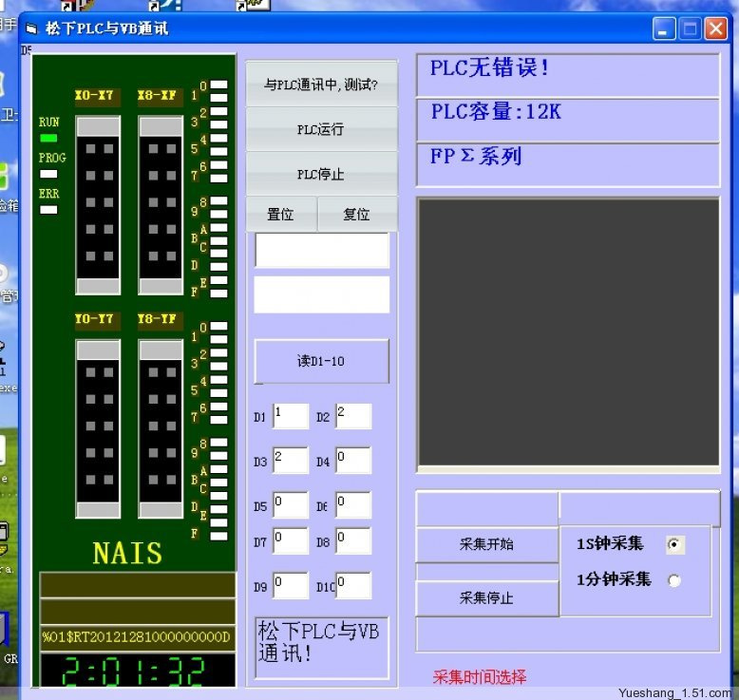Click the app icon in the title bar
This screenshot has width=739, height=700.
[x=31, y=29]
